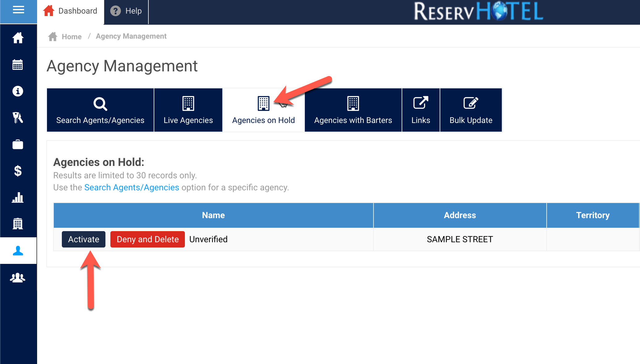Switch to Search Agents/Agencies tab
Viewport: 640px width, 364px height.
pos(100,110)
